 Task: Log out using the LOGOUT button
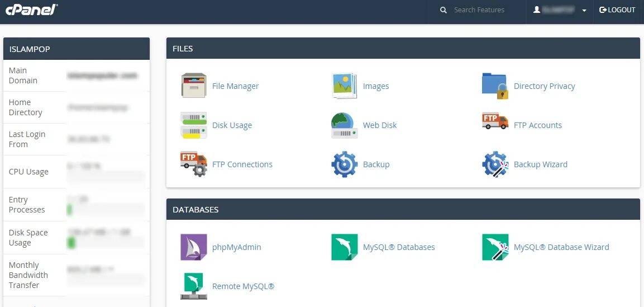coord(617,10)
